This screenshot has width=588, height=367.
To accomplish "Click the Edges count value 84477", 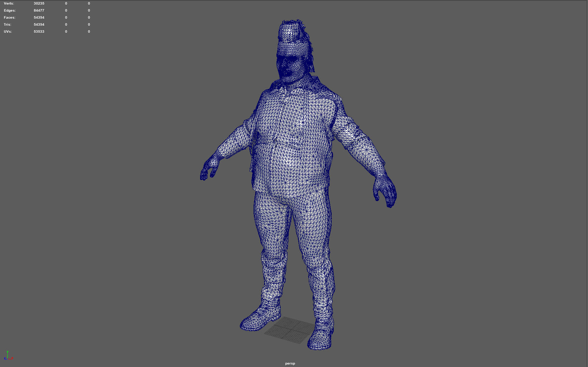I will tap(39, 11).
